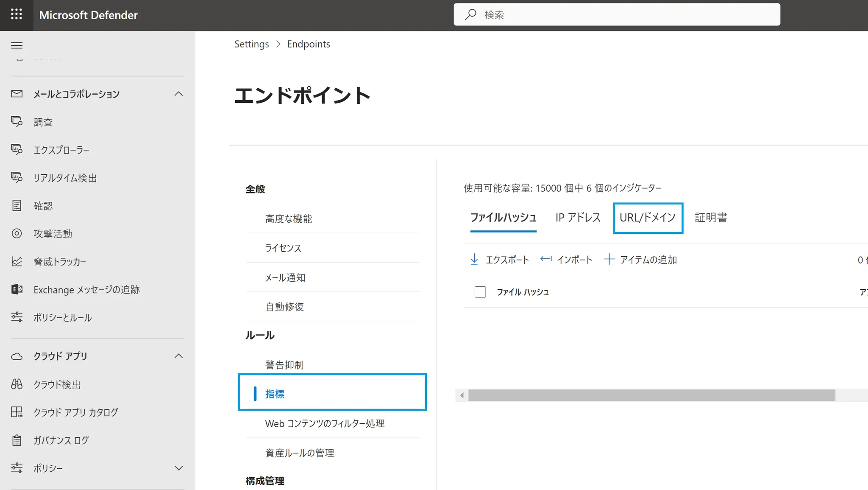This screenshot has height=490, width=868.
Task: Open Exchange メッセージの追跡
Action: [x=86, y=290]
